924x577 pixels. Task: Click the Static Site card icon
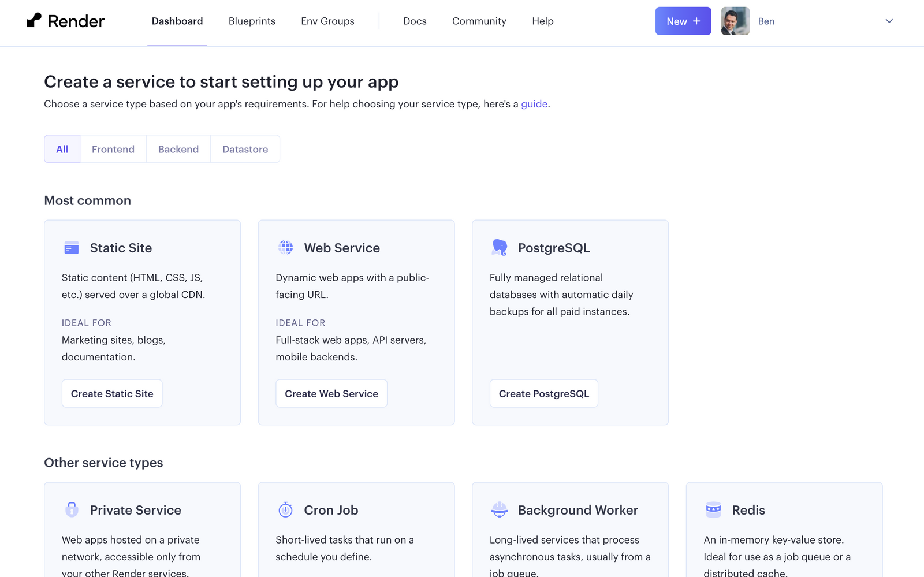tap(72, 248)
